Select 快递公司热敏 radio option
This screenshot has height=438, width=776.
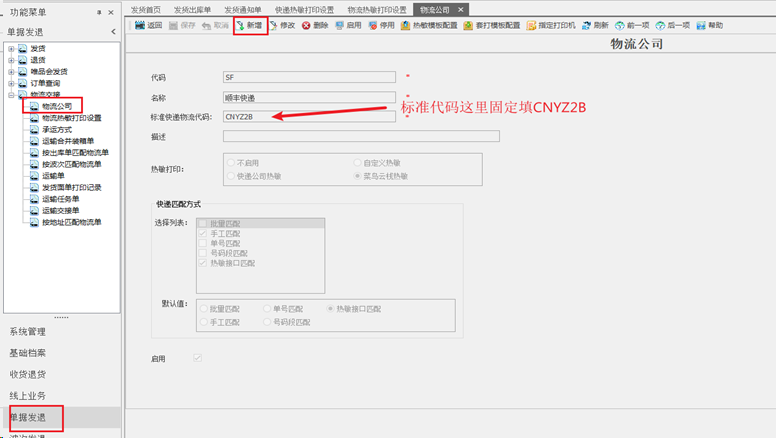tap(231, 176)
